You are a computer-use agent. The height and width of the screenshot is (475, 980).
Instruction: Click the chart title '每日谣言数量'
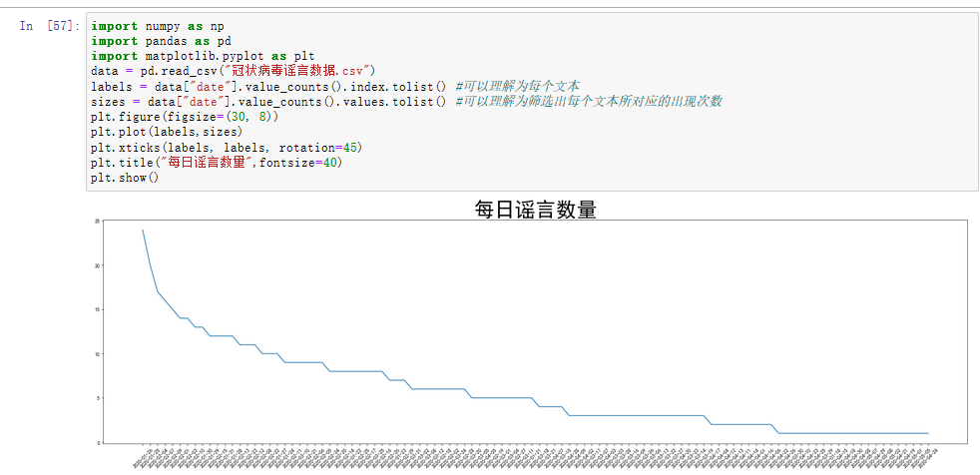[536, 210]
